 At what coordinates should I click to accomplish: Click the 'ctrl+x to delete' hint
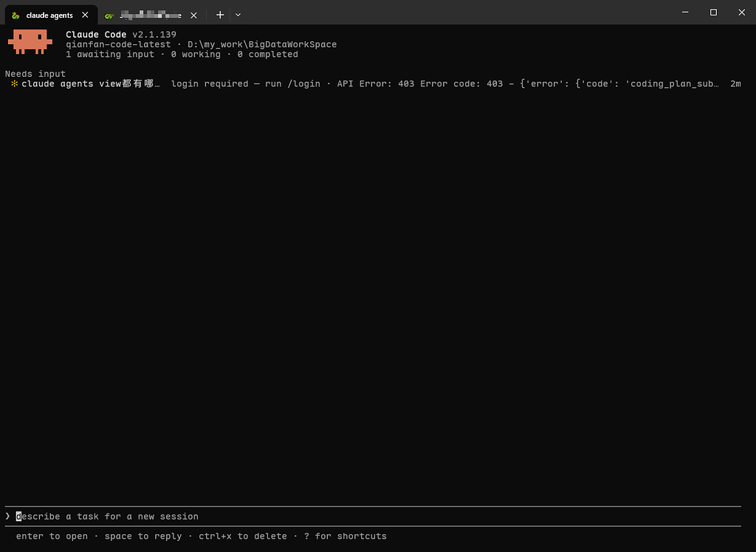(x=243, y=536)
